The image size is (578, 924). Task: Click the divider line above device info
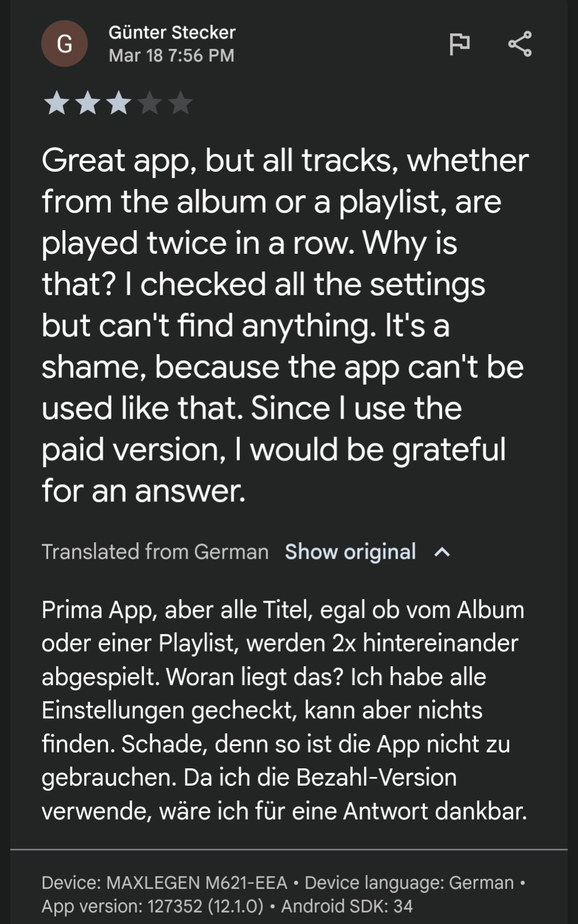[x=289, y=849]
